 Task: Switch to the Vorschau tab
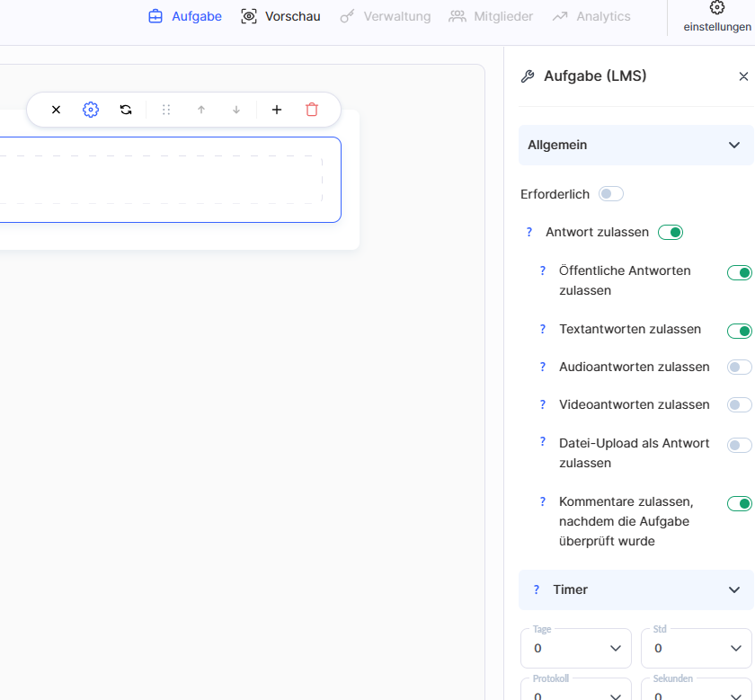[280, 16]
